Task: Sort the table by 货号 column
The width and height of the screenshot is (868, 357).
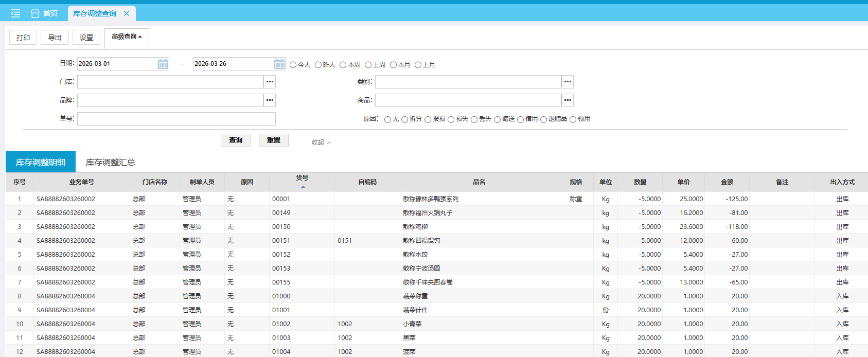Action: [x=302, y=181]
